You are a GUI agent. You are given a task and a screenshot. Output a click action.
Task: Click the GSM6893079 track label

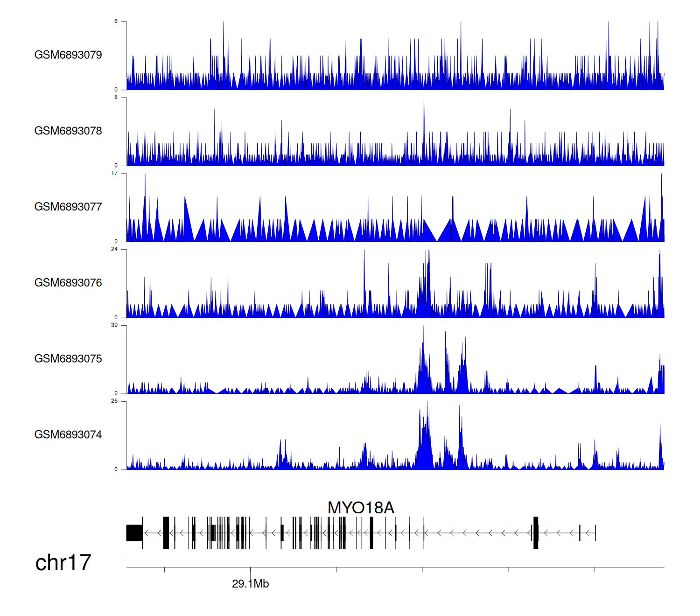point(68,55)
